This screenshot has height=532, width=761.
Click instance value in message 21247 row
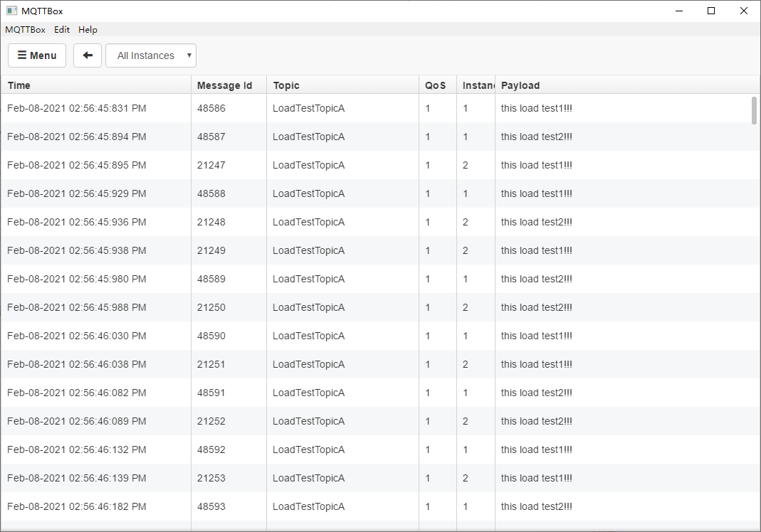click(466, 165)
